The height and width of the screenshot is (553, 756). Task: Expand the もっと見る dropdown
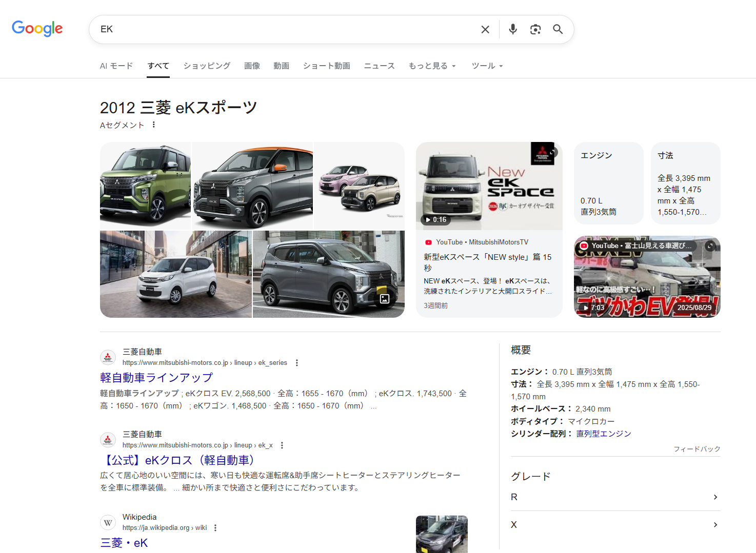click(x=432, y=66)
